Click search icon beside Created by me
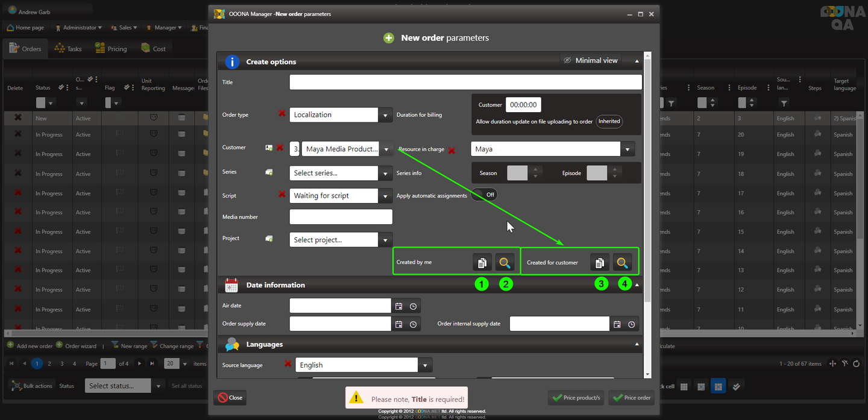868x420 pixels. [x=505, y=263]
